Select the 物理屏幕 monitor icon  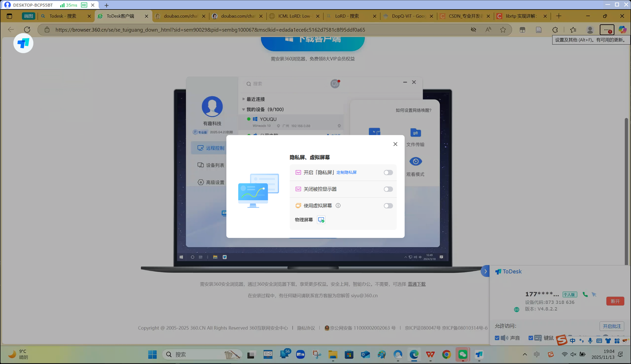[321, 220]
